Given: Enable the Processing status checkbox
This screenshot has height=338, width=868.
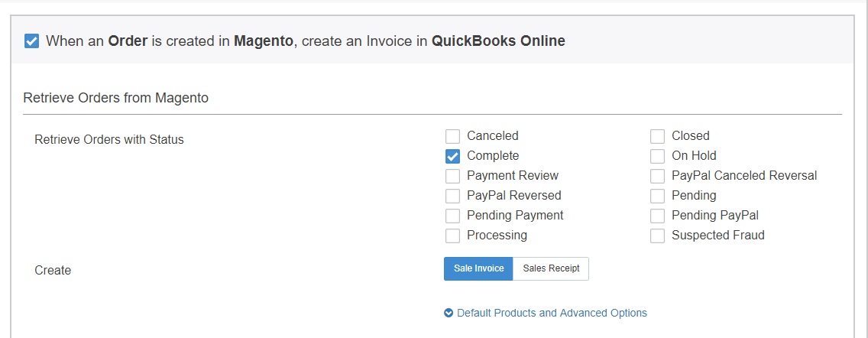Looking at the screenshot, I should [x=453, y=236].
